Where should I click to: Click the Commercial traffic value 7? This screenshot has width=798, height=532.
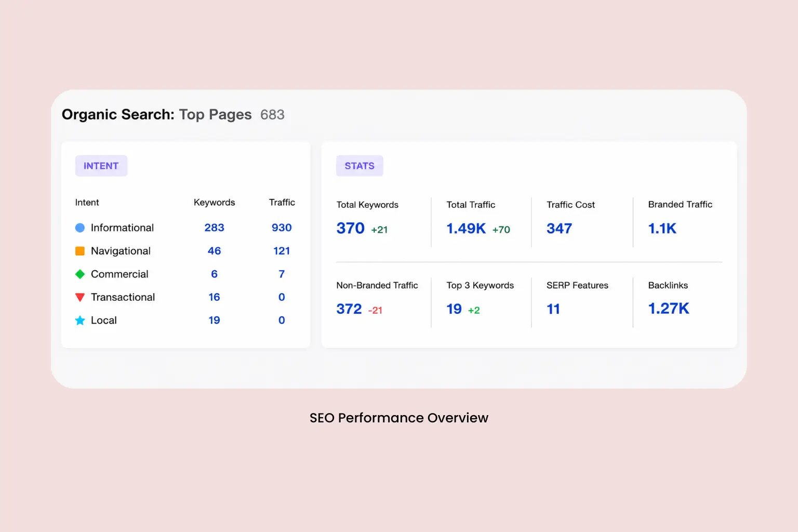point(282,274)
